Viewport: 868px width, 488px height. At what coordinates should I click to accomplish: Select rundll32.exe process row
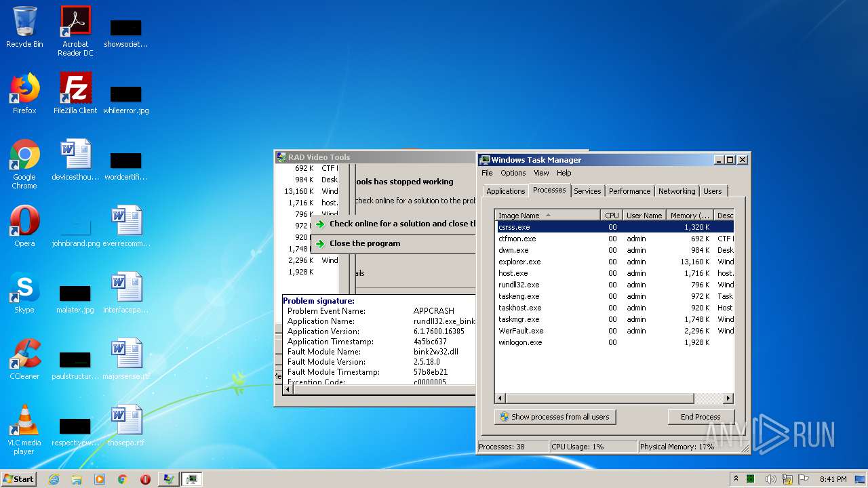coord(614,285)
